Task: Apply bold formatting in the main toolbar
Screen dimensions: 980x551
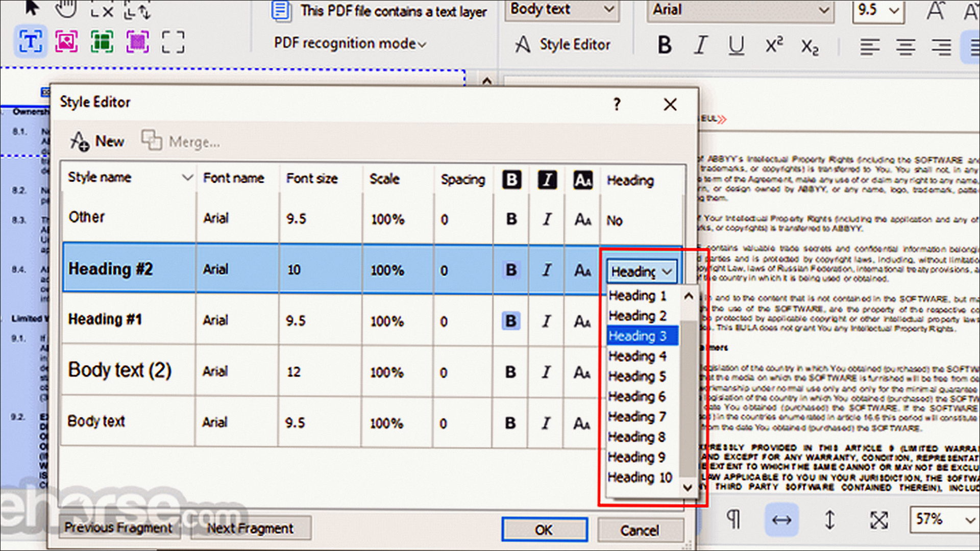Action: tap(664, 45)
